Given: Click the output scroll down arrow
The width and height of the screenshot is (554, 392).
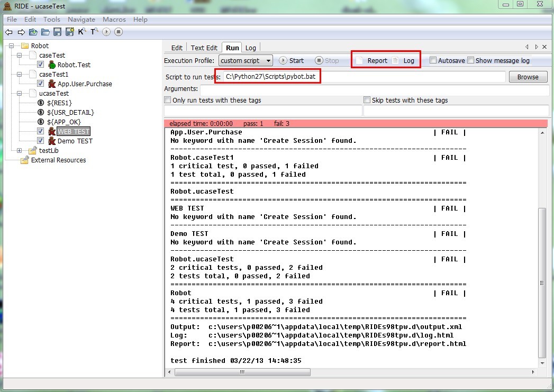Looking at the screenshot, I should [542, 363].
